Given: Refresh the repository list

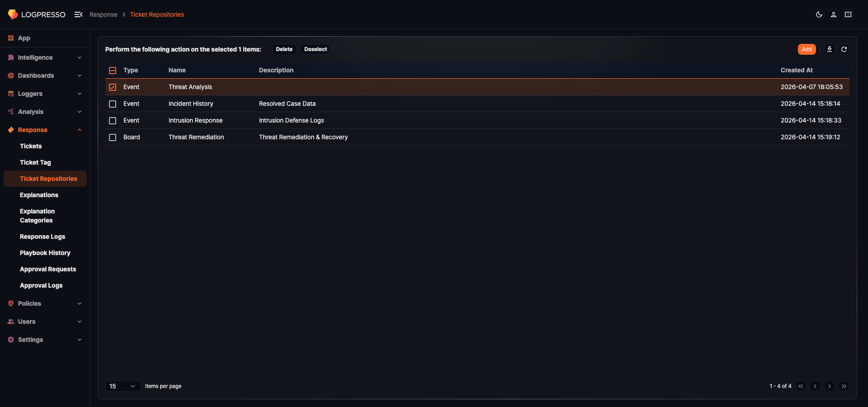Looking at the screenshot, I should (844, 49).
